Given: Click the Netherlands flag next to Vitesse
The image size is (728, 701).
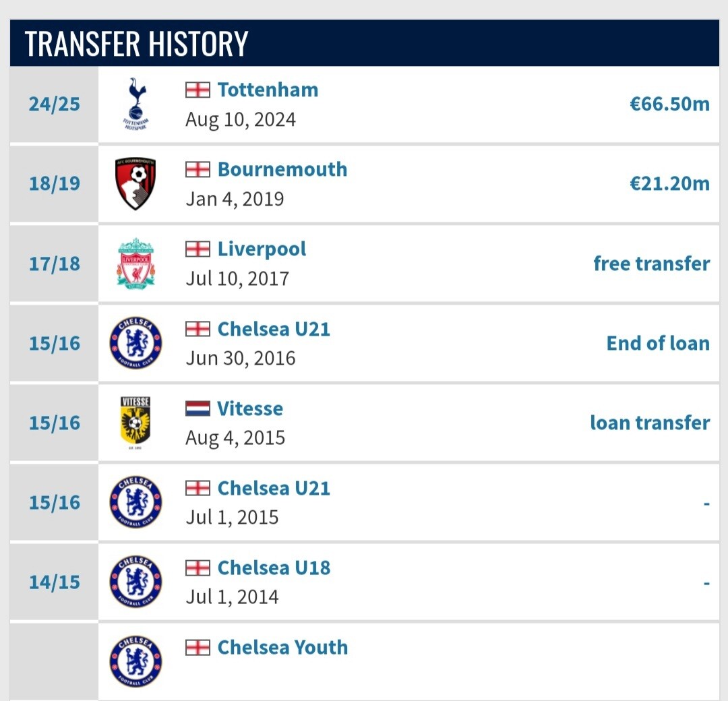Looking at the screenshot, I should (198, 408).
